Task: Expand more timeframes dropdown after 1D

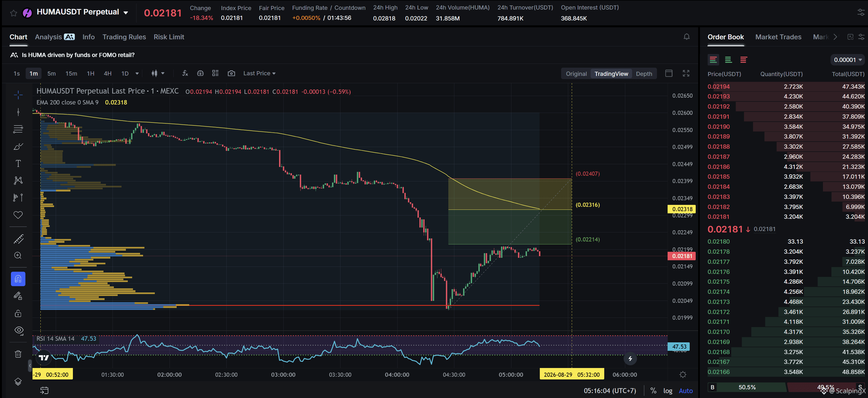Action: click(137, 73)
